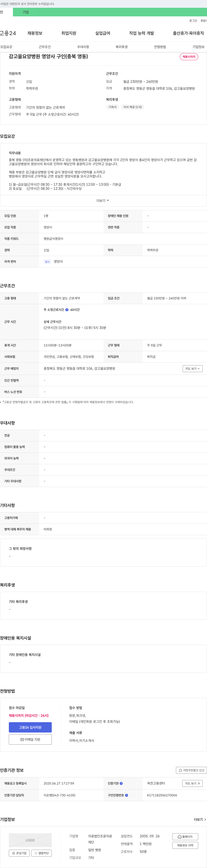207x868 pixels.
Task: Click the 식사 제공 (1식) tag
Action: pos(133,107)
